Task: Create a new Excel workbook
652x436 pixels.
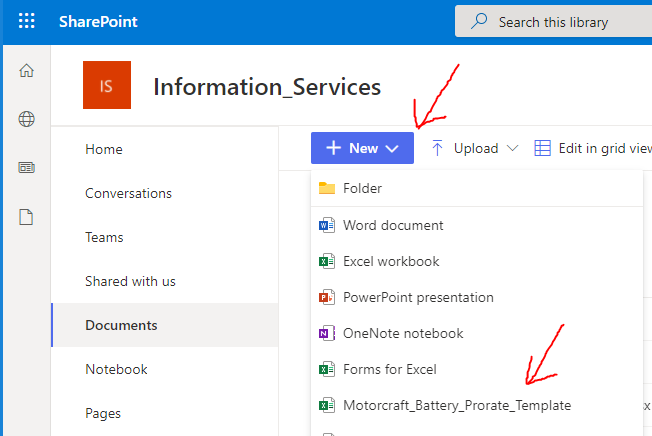Action: pos(477,261)
